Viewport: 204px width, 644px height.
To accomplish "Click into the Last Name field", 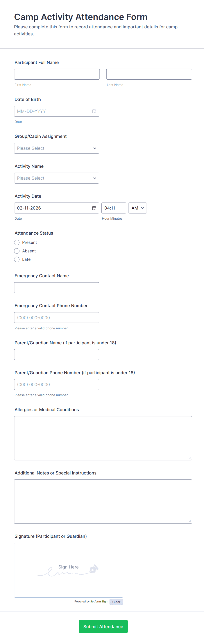I will 149,74.
